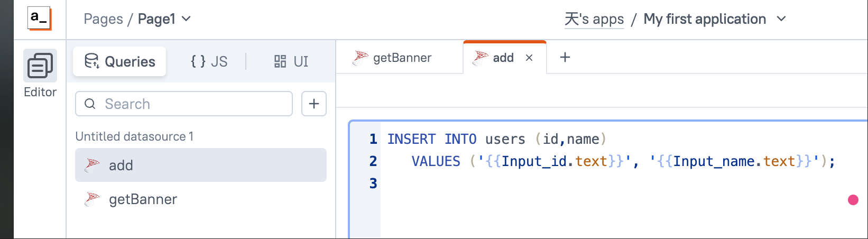Viewport: 868px width, 239px height.
Task: Click the Untitled datasource 1 label
Action: pyautogui.click(x=134, y=136)
